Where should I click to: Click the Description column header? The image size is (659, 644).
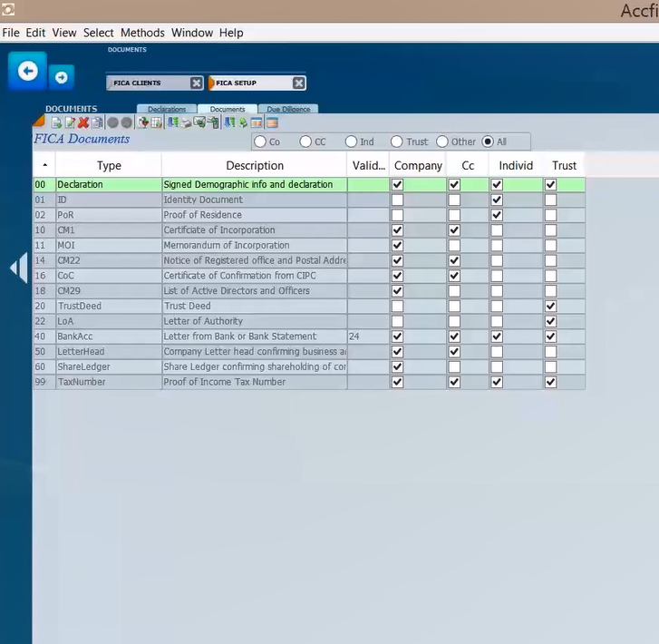(x=255, y=165)
